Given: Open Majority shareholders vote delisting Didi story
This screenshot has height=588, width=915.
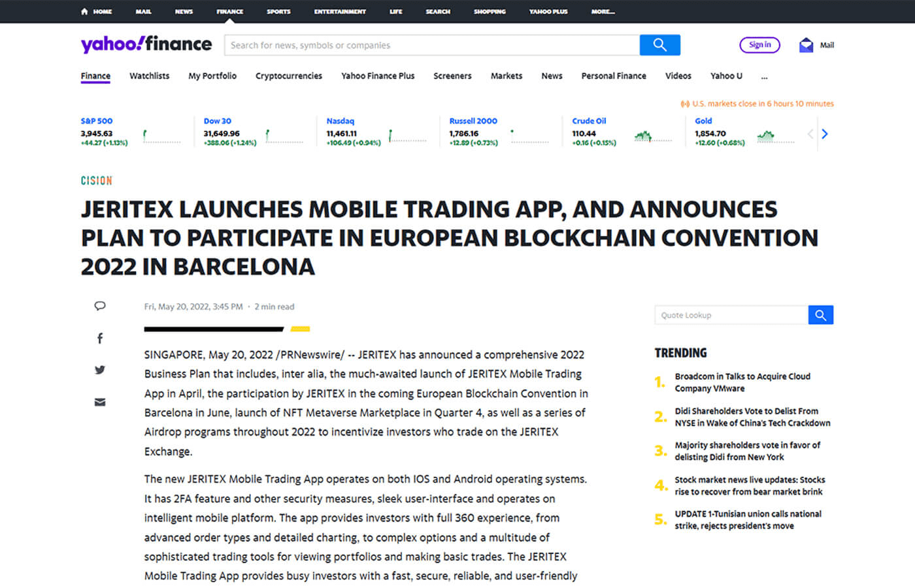Looking at the screenshot, I should [x=747, y=451].
